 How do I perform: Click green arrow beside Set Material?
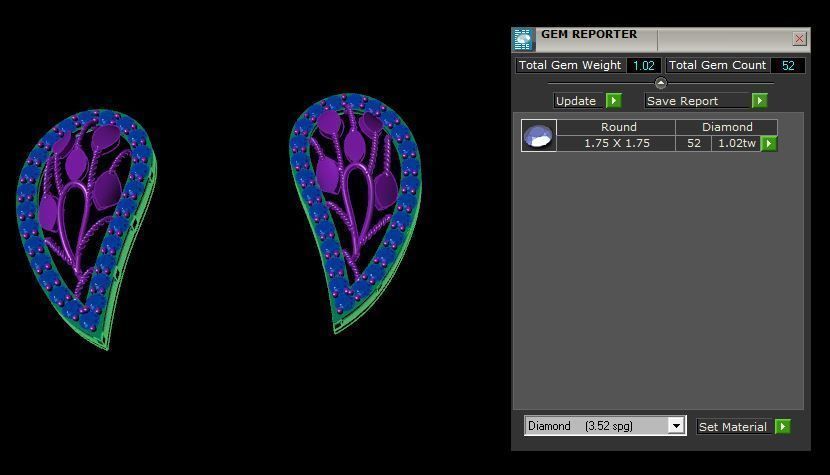point(782,426)
